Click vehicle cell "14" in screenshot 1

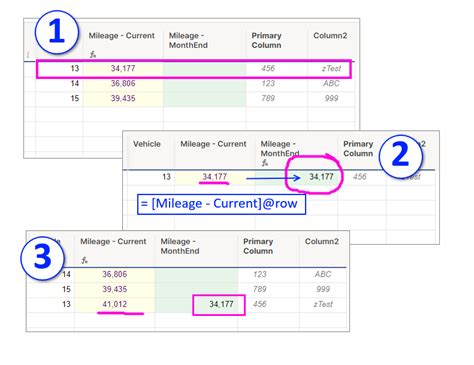tap(75, 84)
